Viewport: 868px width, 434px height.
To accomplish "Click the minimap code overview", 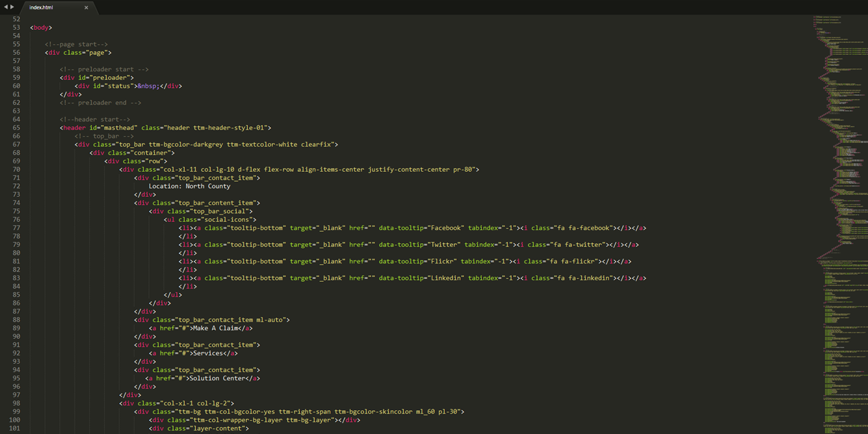I will 840,224.
